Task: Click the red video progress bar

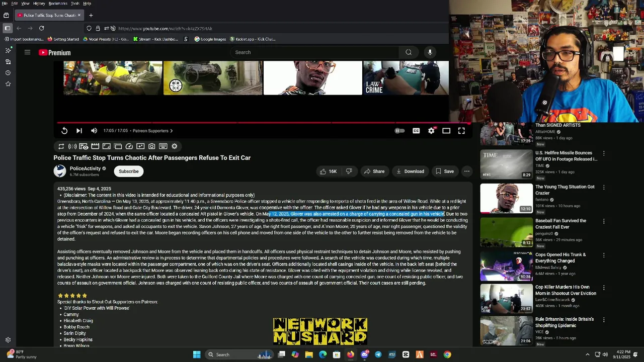Action: 263,122
